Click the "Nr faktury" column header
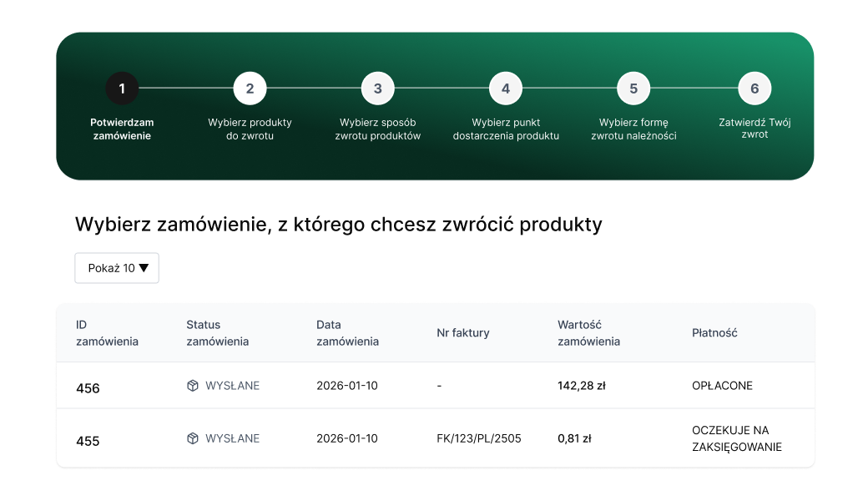The height and width of the screenshot is (501, 868). 462,332
